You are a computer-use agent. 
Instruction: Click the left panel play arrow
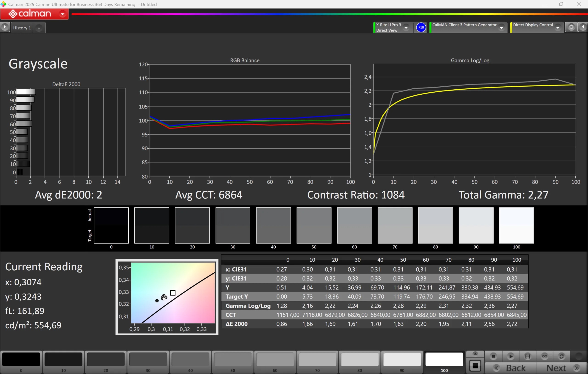pyautogui.click(x=5, y=27)
